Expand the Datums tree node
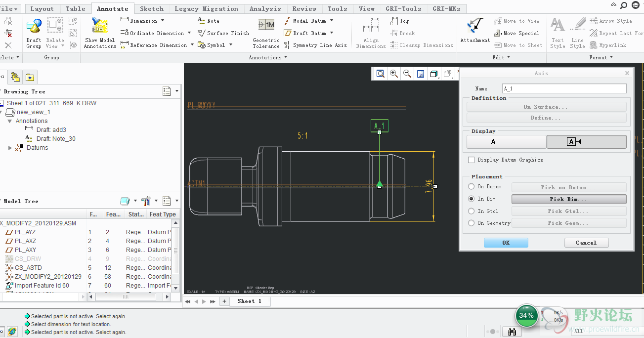Screen dimensions: 644x338 [10, 148]
